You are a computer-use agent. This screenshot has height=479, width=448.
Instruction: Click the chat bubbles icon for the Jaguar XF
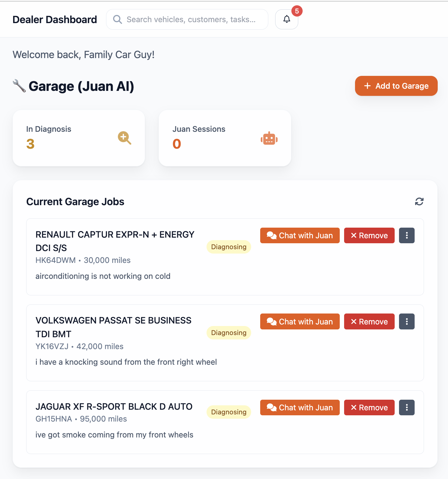coord(271,407)
